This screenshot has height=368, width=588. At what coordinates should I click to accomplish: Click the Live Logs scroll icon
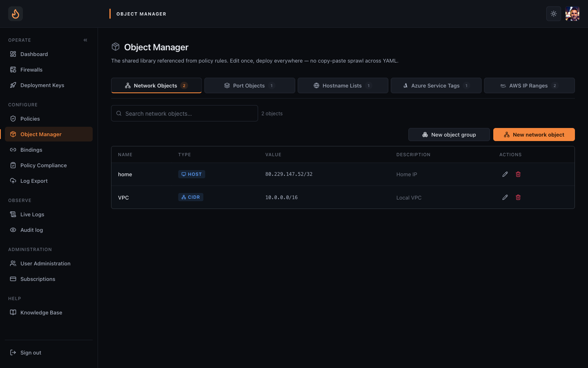point(13,214)
